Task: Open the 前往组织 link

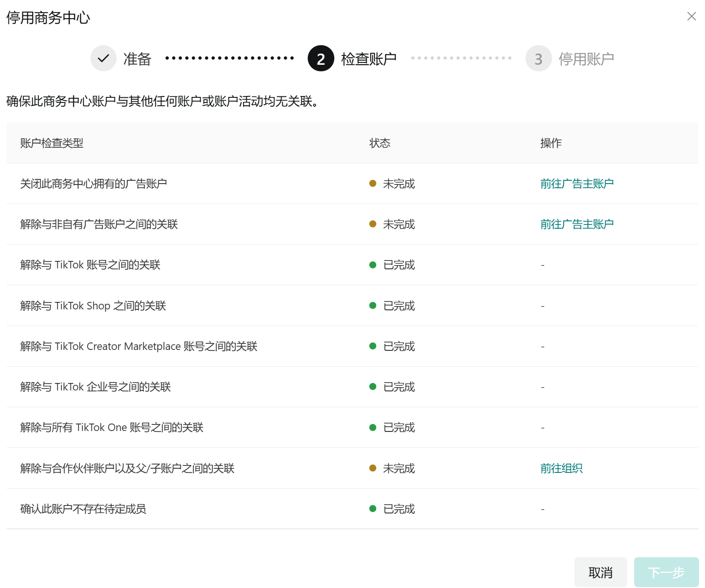Action: click(561, 469)
